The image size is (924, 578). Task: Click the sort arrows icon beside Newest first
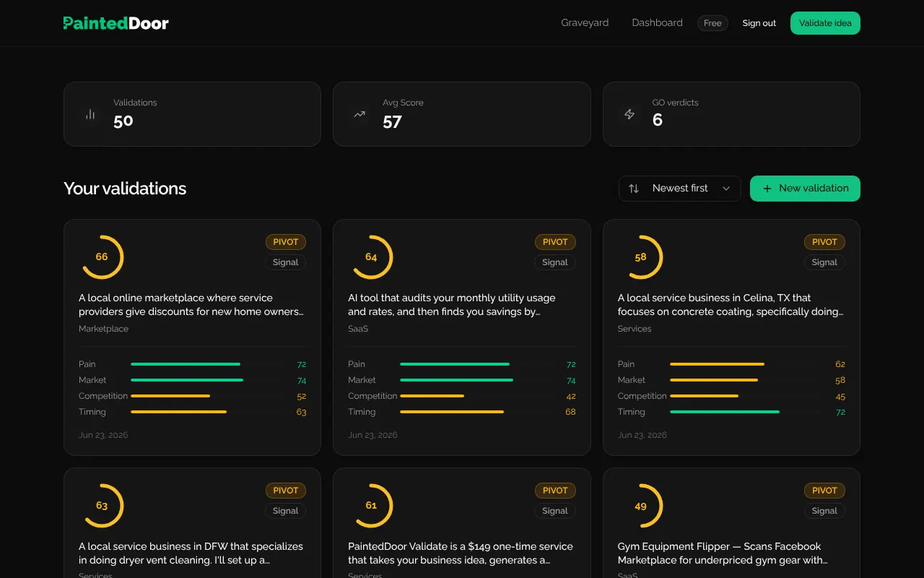[634, 189]
